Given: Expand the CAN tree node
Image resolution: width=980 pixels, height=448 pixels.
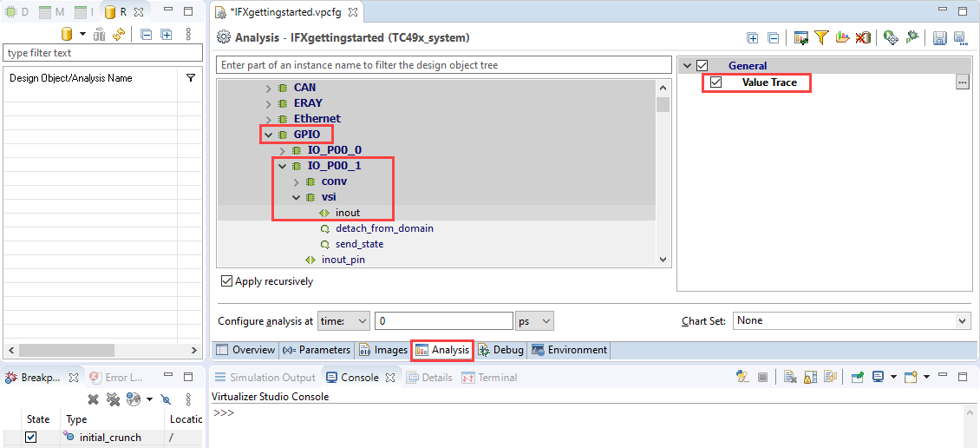Looking at the screenshot, I should click(268, 88).
